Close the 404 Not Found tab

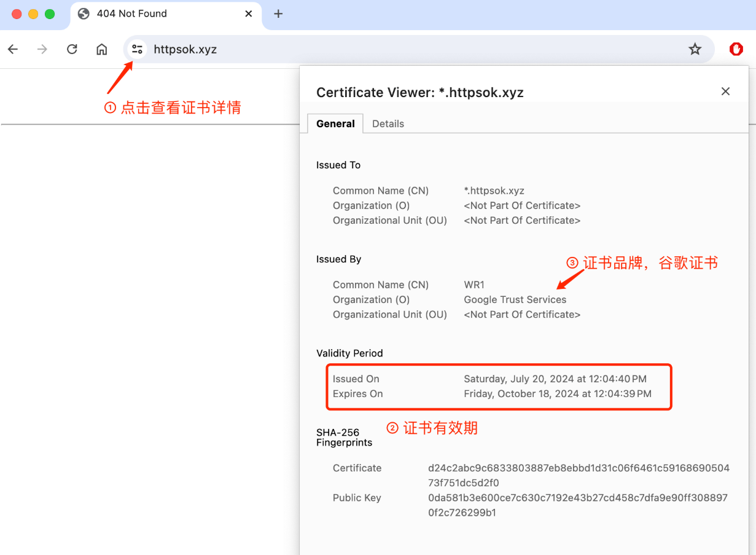point(249,14)
